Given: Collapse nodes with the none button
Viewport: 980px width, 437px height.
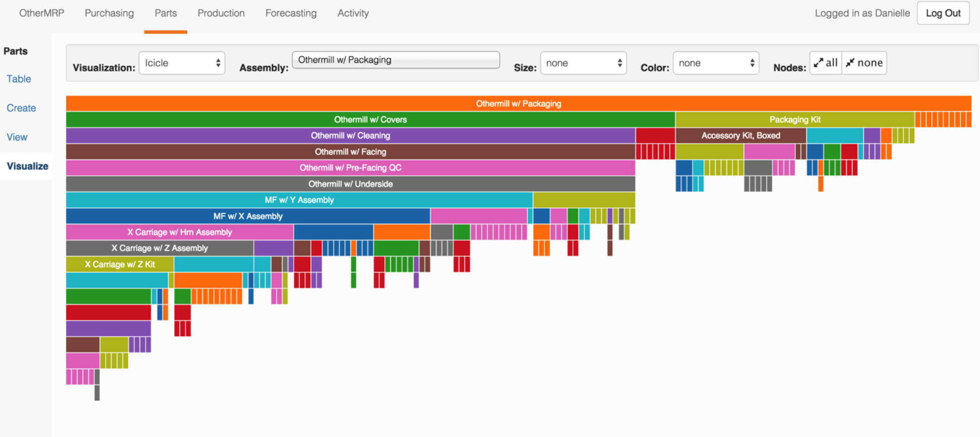Looking at the screenshot, I should [864, 63].
